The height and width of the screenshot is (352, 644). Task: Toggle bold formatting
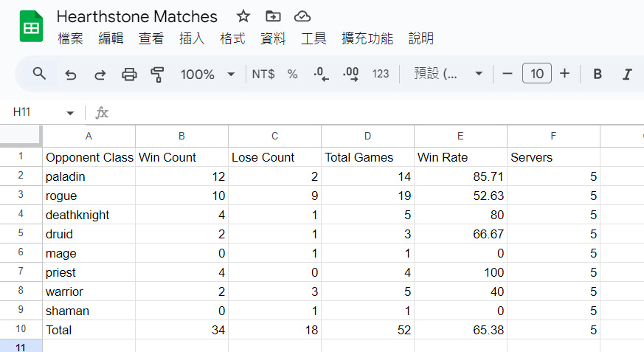tap(598, 74)
